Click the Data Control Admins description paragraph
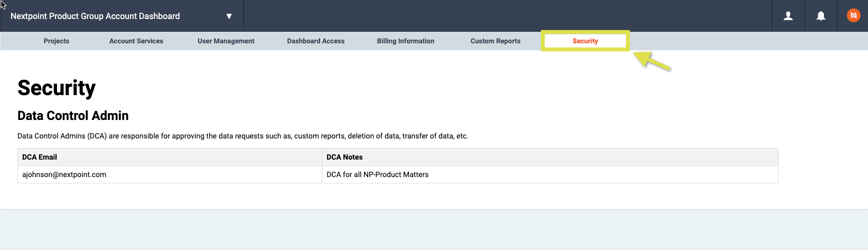Image resolution: width=868 pixels, height=250 pixels. coord(243,136)
